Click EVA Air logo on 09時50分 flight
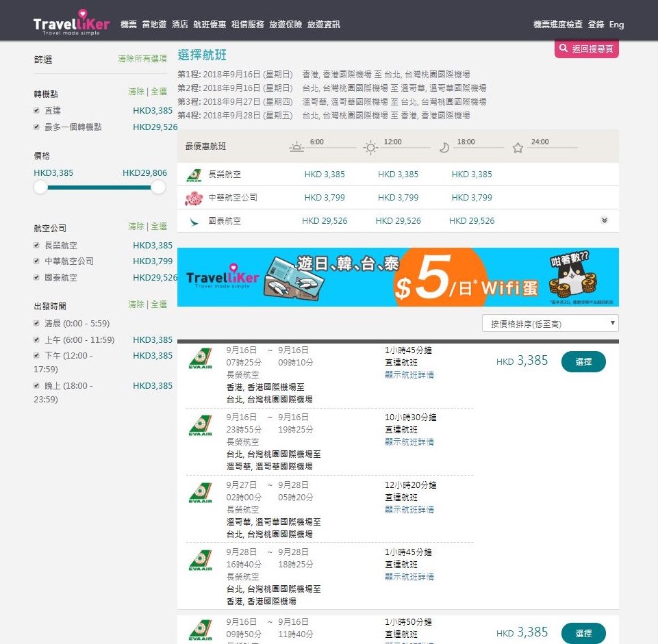This screenshot has height=644, width=658. [x=201, y=630]
